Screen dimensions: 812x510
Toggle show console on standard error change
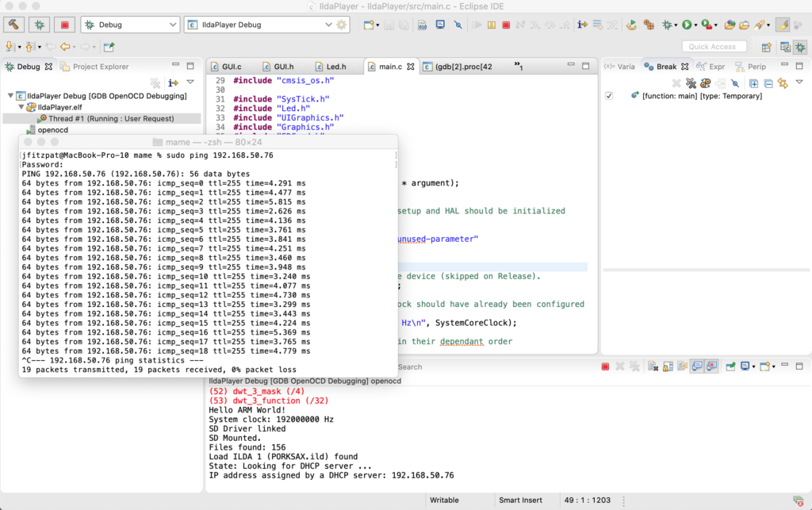pyautogui.click(x=711, y=366)
